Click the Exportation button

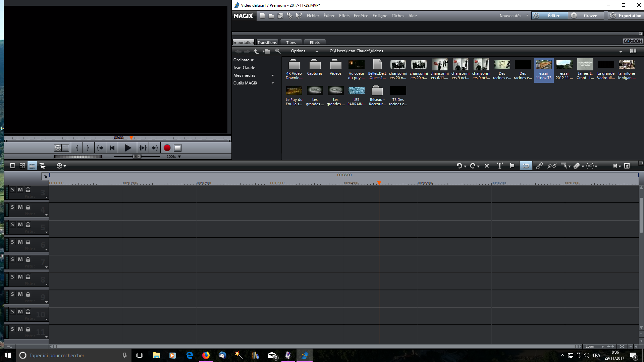point(626,16)
